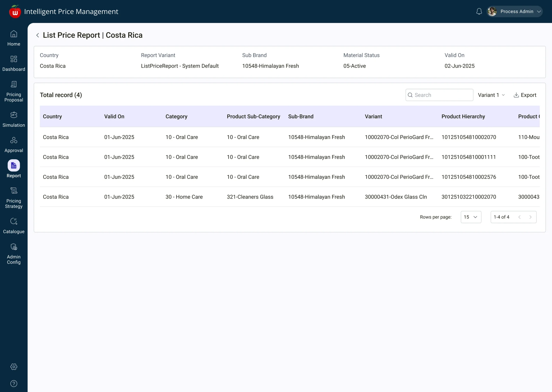Viewport: 552px width, 392px height.
Task: Open the Pricing Proposal sidebar icon
Action: pos(14,84)
